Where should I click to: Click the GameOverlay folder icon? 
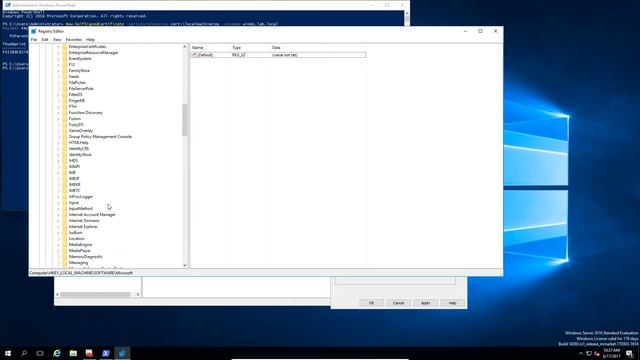(x=64, y=131)
